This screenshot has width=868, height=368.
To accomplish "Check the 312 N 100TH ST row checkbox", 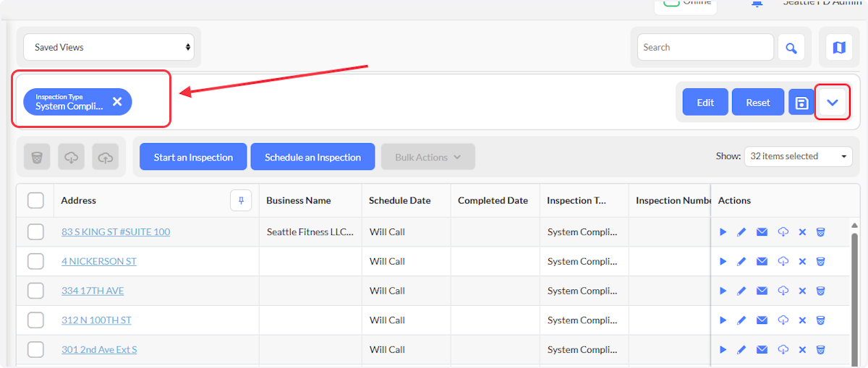I will (x=35, y=320).
